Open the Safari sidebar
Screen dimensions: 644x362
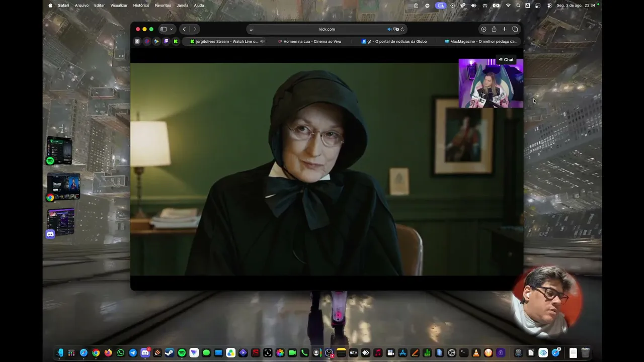(x=164, y=29)
